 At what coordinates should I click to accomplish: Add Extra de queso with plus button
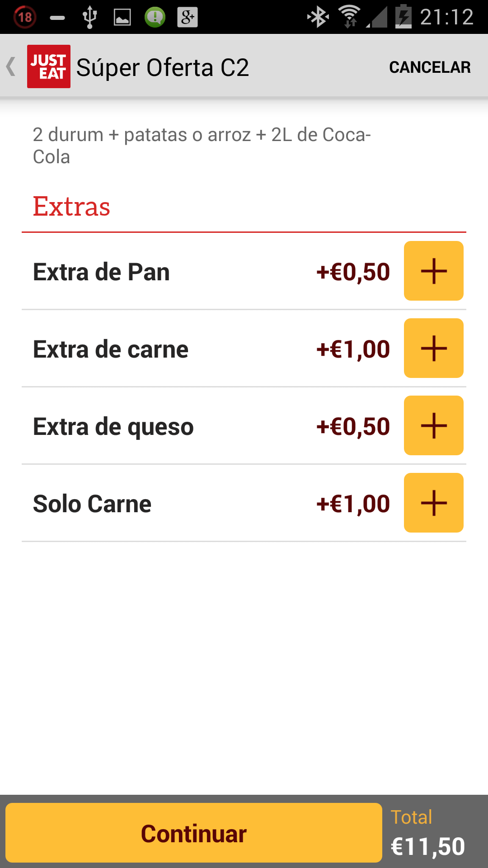tap(433, 425)
